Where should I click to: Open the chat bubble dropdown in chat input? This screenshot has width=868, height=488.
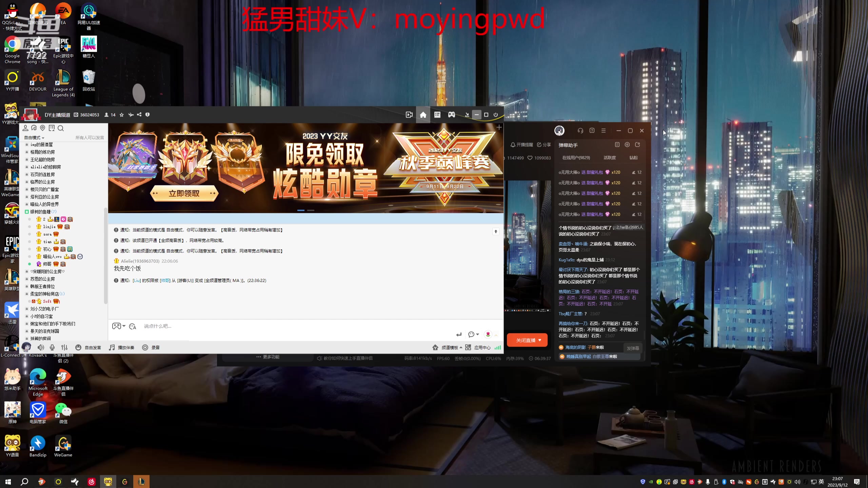[473, 334]
